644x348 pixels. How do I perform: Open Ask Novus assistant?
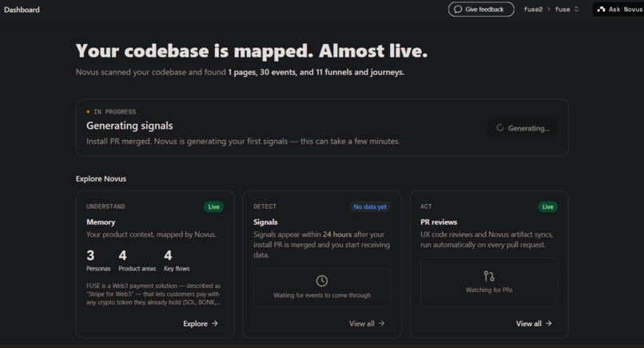click(x=619, y=9)
